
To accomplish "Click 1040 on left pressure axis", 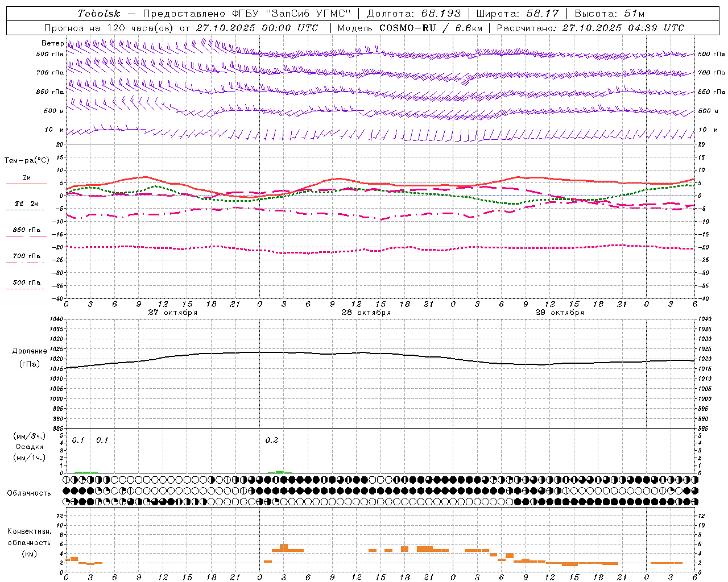I will coord(57,319).
